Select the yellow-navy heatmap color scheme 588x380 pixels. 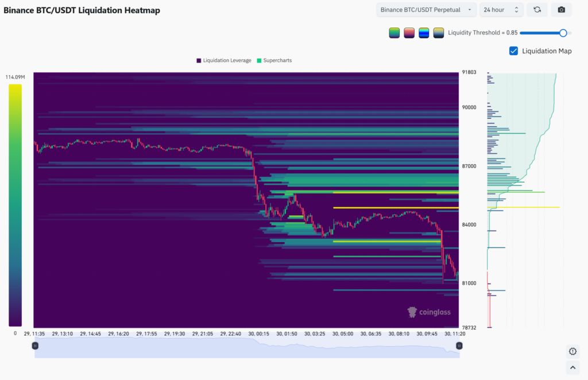coord(439,33)
